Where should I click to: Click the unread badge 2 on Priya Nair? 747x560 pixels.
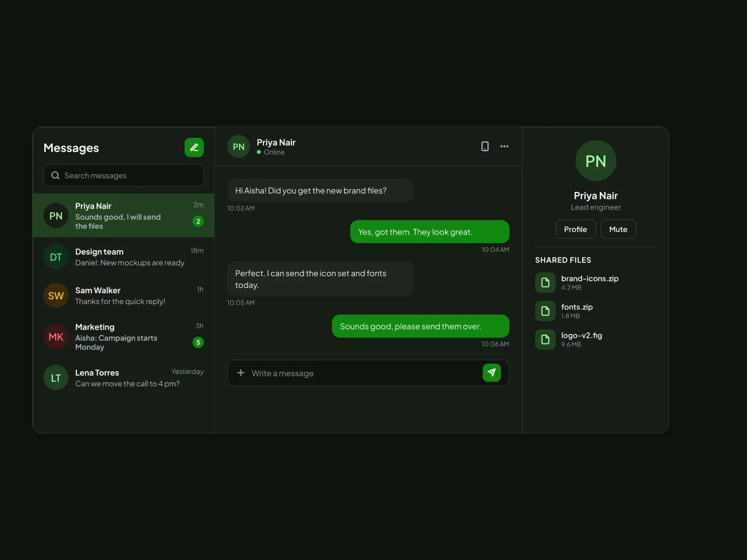(x=198, y=221)
